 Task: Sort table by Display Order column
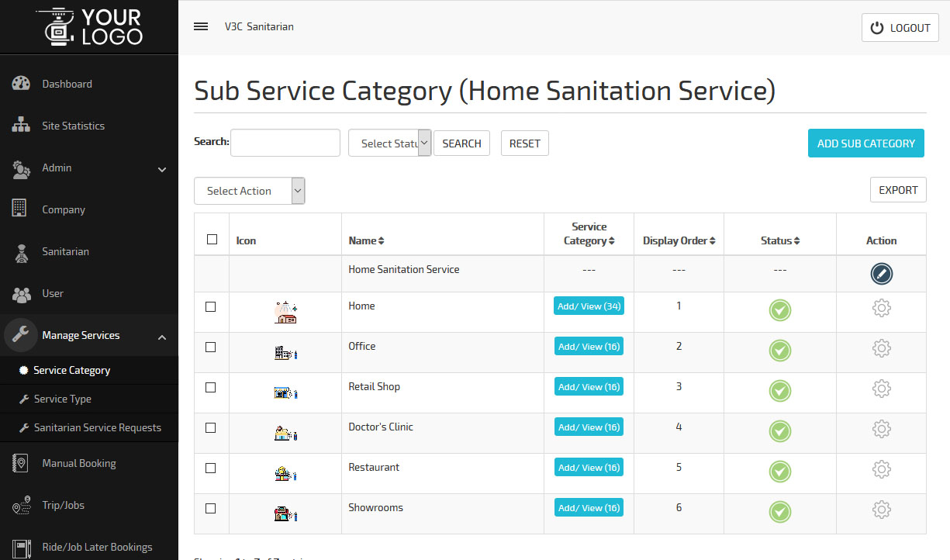pyautogui.click(x=679, y=240)
